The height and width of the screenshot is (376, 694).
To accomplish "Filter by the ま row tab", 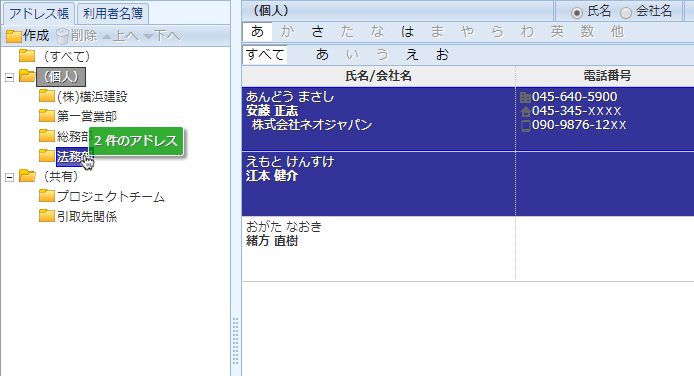I will 437,31.
